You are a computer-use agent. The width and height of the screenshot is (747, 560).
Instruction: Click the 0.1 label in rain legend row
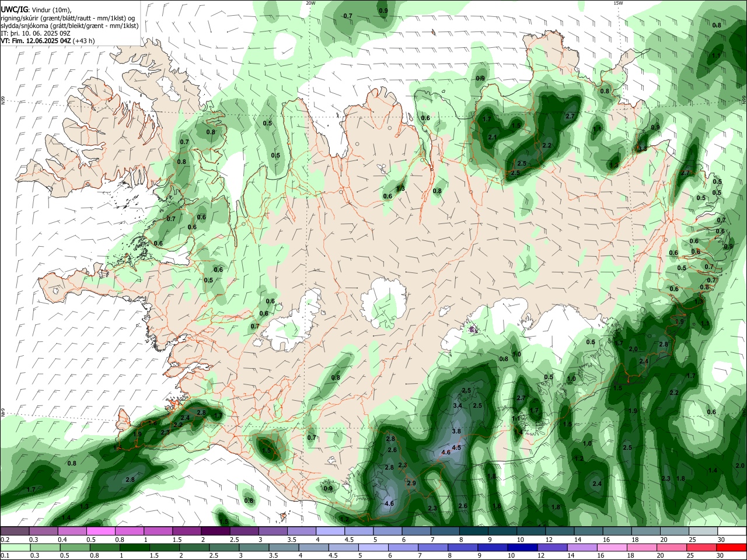[x=5, y=556]
